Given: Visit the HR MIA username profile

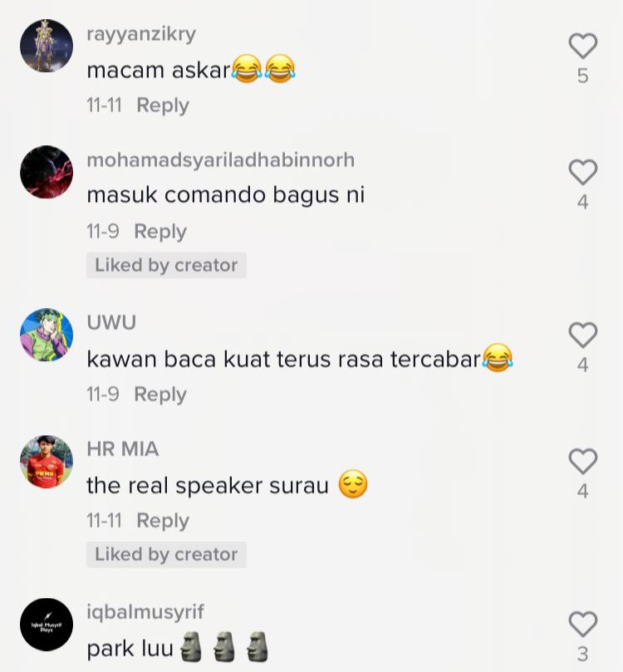Looking at the screenshot, I should (x=123, y=449).
